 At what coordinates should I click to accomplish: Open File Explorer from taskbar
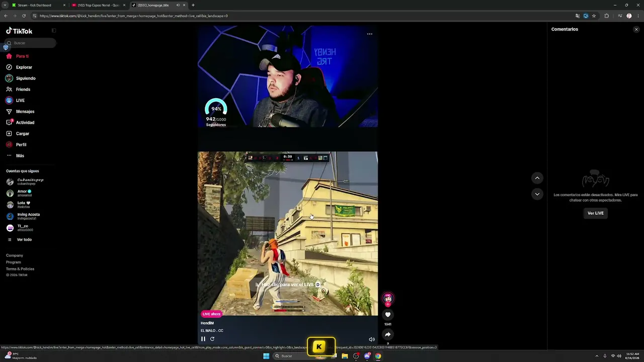(345, 356)
